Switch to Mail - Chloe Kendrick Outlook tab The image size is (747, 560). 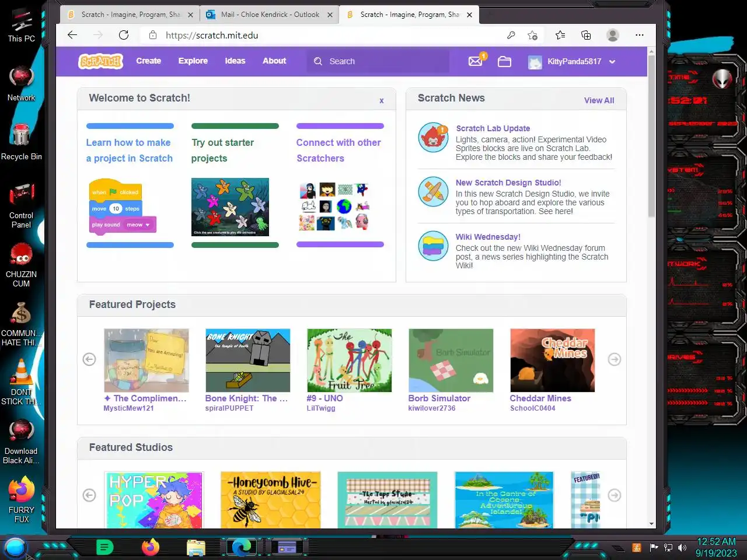click(x=270, y=15)
